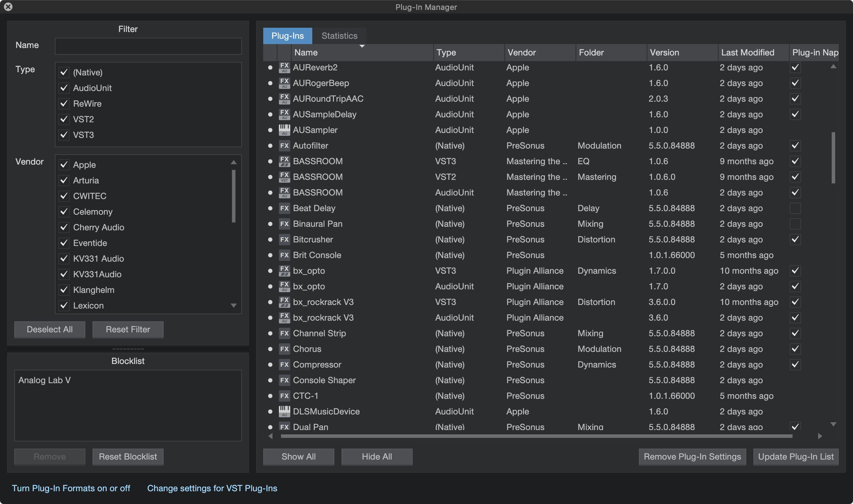Image resolution: width=853 pixels, height=504 pixels.
Task: Click the vendor list scrollbar thumb
Action: click(x=234, y=196)
